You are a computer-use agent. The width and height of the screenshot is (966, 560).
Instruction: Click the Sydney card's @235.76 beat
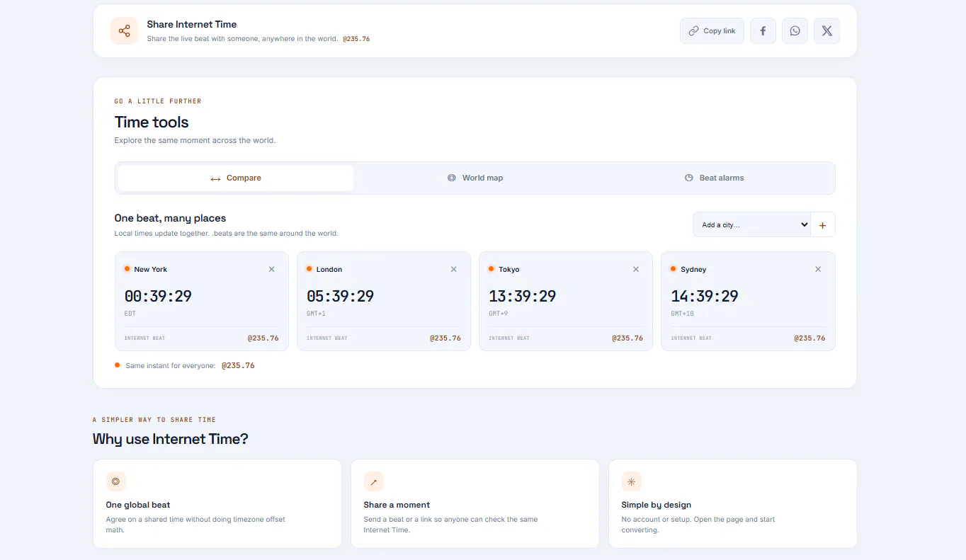810,338
